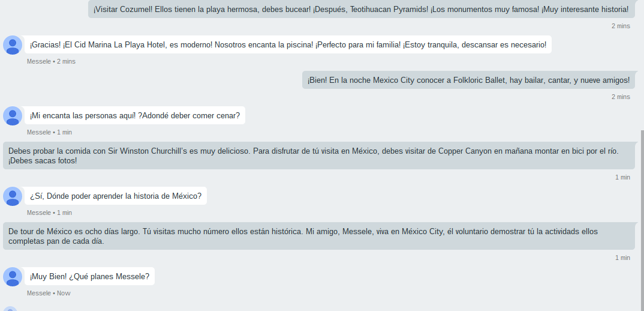Click the El Cid Marina La Playa Hotel message
The height and width of the screenshot is (311, 644).
coord(288,44)
